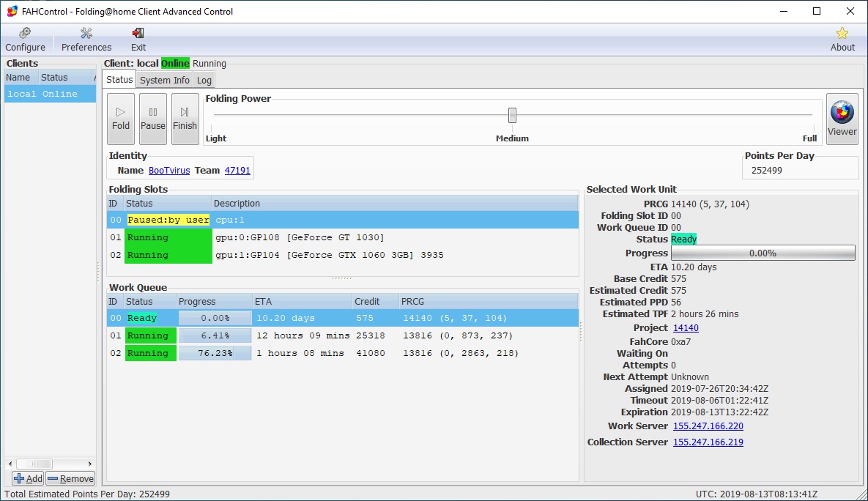Click the UTC time in status bar

pos(756,494)
